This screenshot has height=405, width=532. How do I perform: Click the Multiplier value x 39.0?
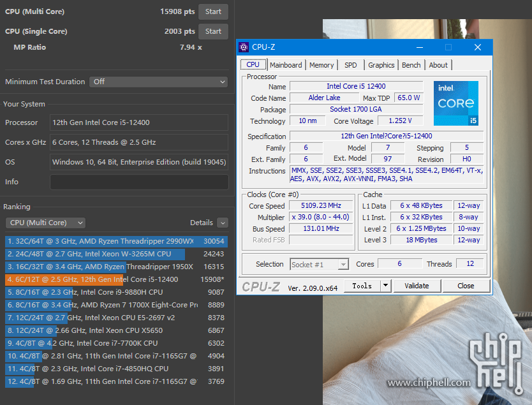click(x=321, y=217)
